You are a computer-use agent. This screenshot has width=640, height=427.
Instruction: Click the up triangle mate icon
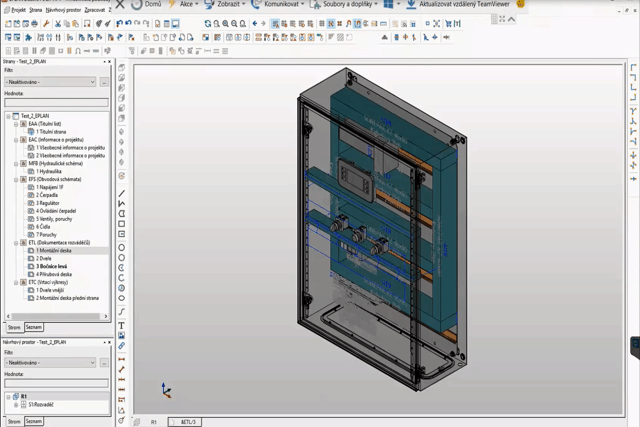coord(384,38)
